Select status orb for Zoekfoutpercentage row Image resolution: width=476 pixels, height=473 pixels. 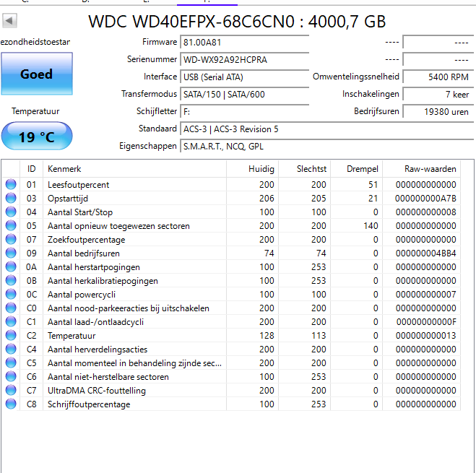tap(11, 239)
